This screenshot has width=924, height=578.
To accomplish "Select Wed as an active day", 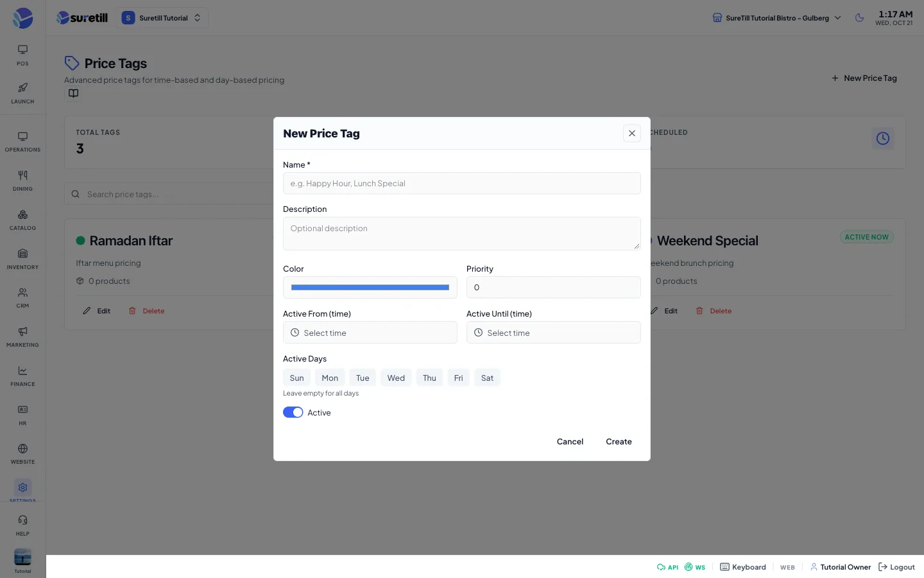I will tap(396, 378).
